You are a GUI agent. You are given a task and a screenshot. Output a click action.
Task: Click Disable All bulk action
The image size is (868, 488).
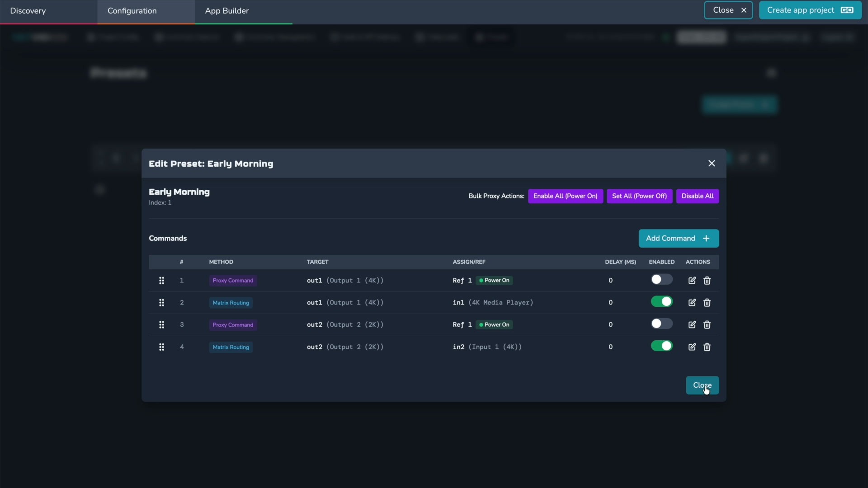[x=698, y=196]
